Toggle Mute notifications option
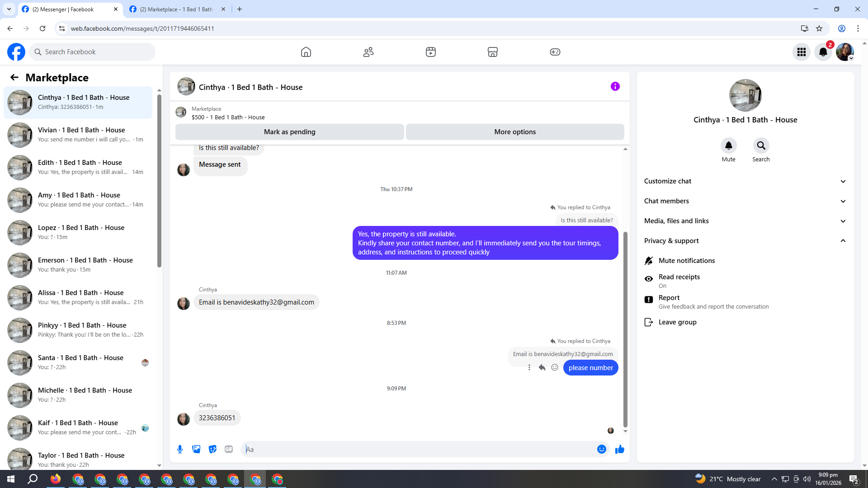Viewport: 868px width, 488px height. 686,261
